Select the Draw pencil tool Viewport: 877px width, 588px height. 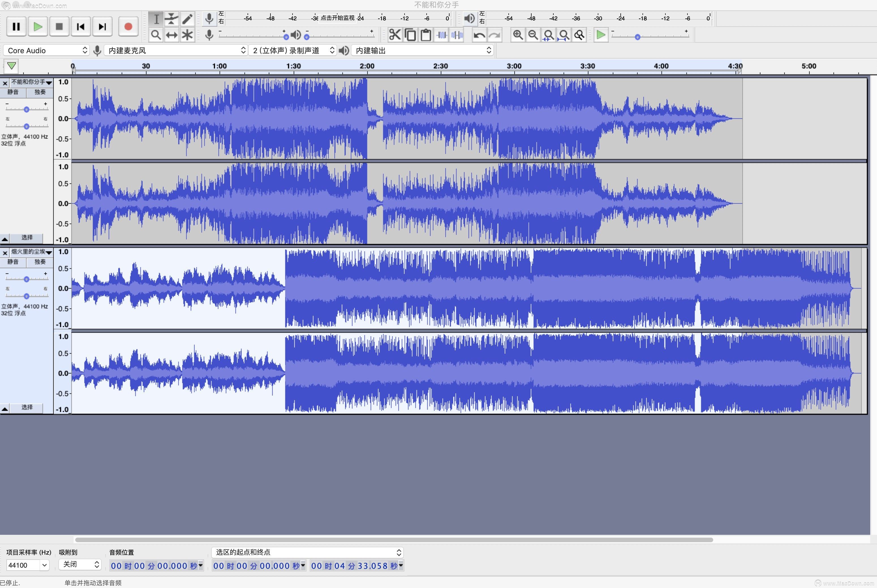pyautogui.click(x=187, y=19)
